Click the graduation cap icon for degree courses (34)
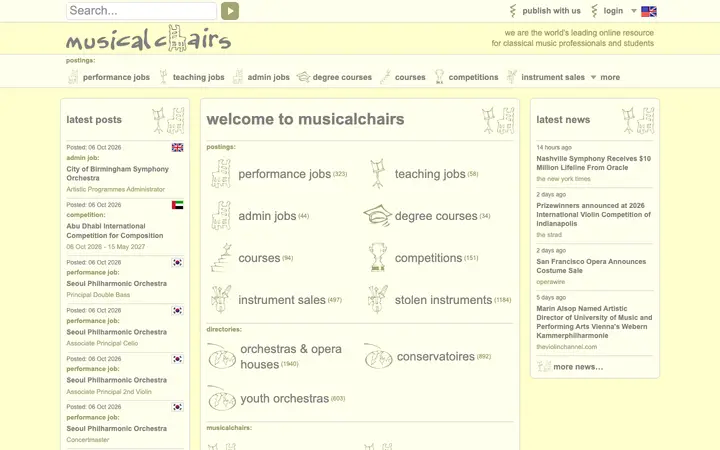Viewport: 720px width, 450px height. [x=377, y=215]
